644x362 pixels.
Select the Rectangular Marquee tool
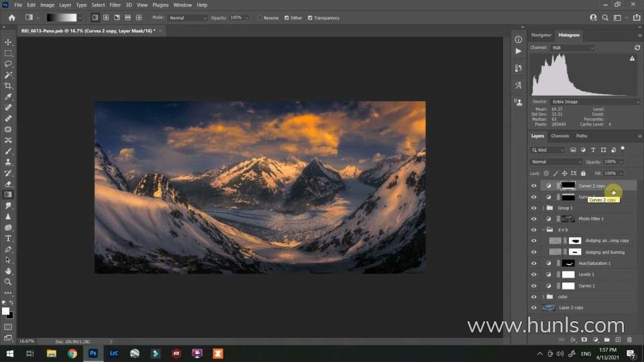tap(8, 53)
